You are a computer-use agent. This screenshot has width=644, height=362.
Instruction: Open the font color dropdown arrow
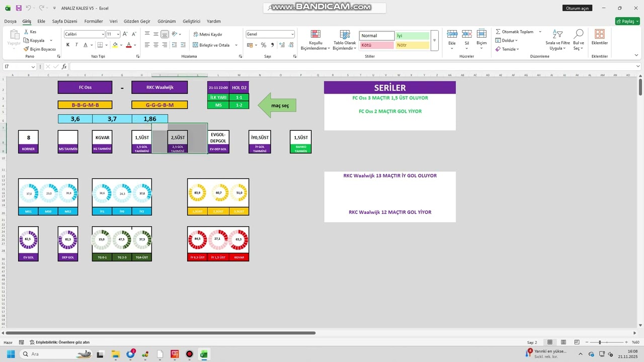pos(135,45)
